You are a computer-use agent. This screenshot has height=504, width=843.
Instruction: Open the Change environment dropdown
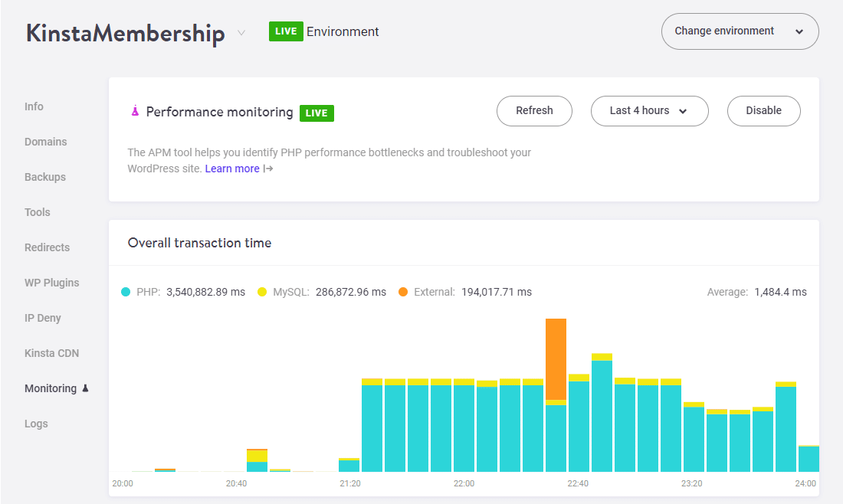(x=739, y=31)
